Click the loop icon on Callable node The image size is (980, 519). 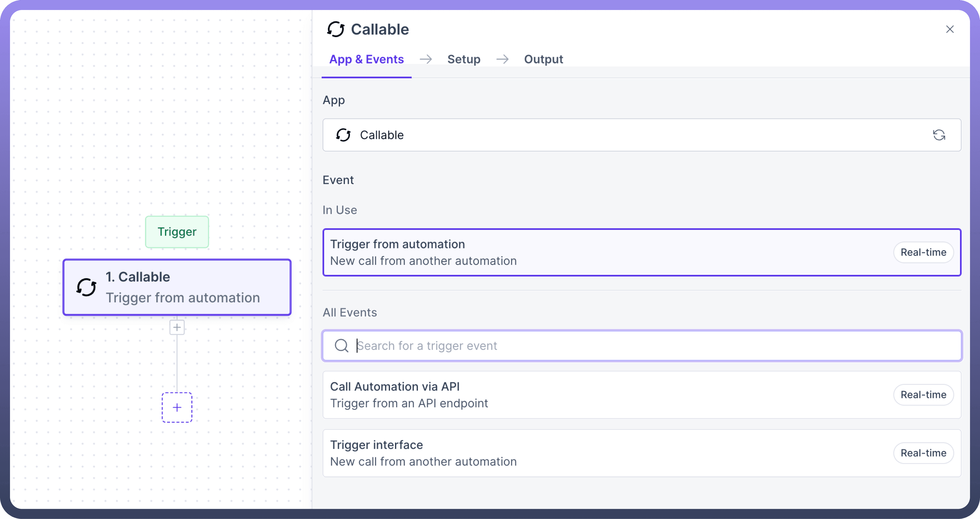click(x=86, y=287)
